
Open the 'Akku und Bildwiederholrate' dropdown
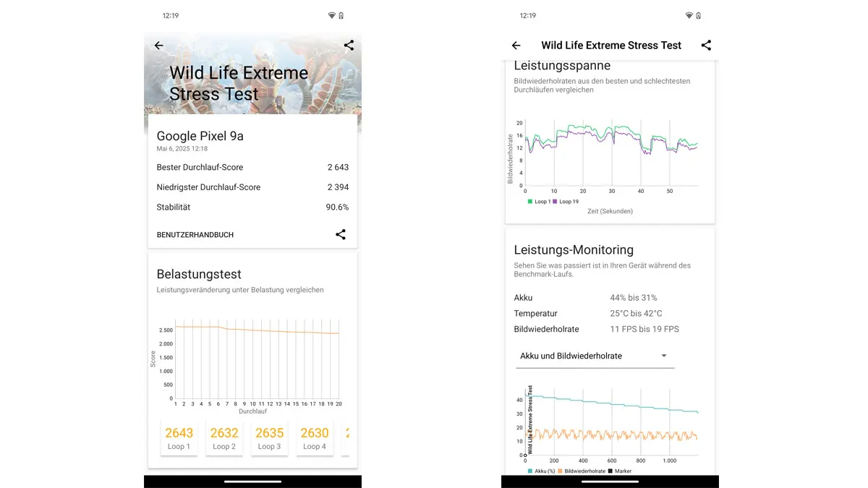pyautogui.click(x=594, y=356)
